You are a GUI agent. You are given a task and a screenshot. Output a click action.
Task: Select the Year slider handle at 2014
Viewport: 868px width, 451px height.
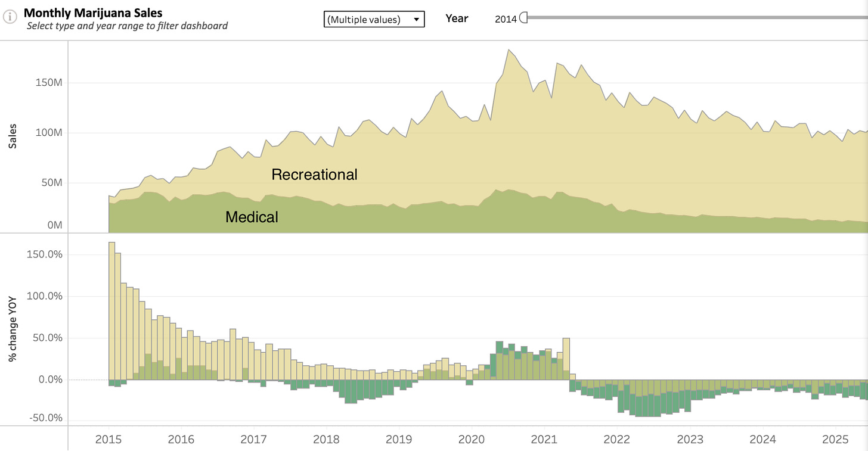point(524,18)
